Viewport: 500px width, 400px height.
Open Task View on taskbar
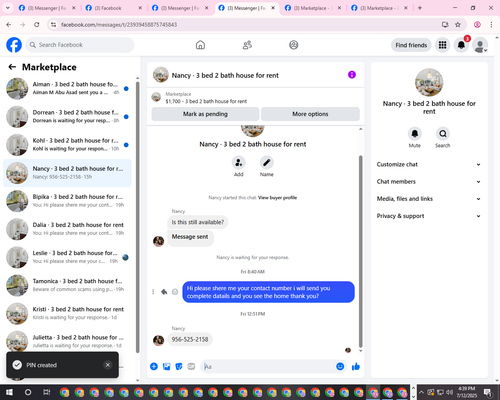(47, 392)
